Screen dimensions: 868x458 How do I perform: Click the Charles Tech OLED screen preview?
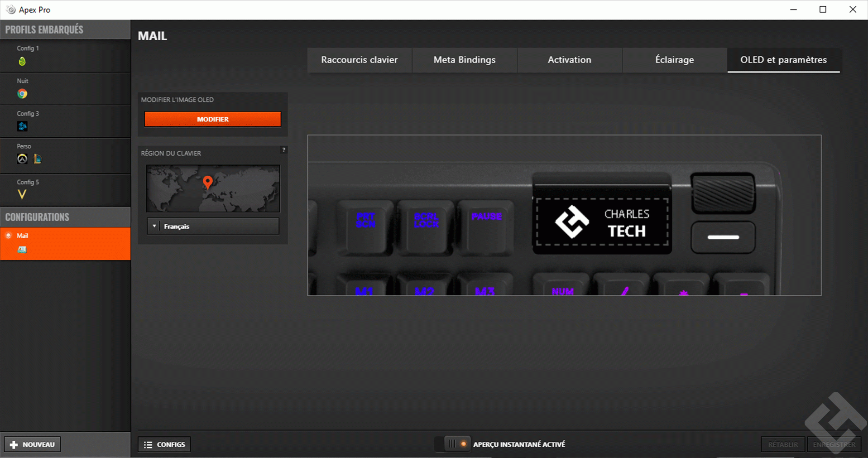[602, 222]
